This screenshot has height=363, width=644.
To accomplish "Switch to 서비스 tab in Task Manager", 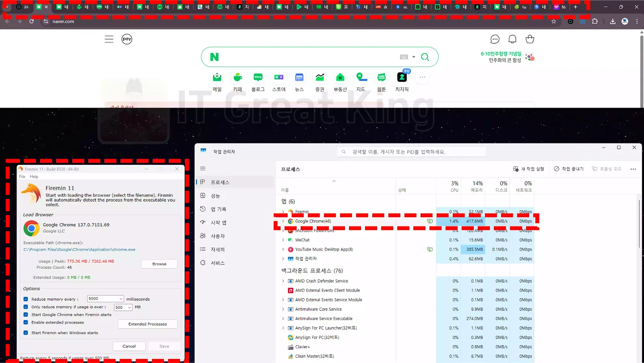I will [235, 263].
